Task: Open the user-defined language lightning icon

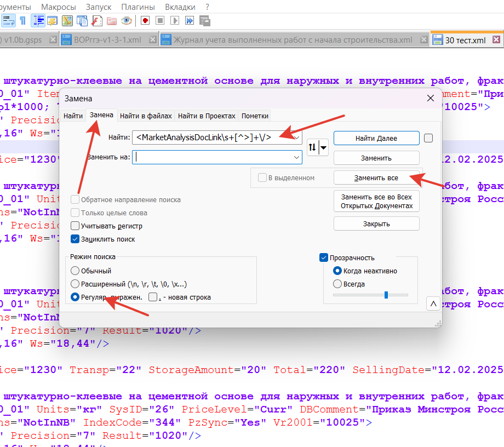Action: (52, 21)
